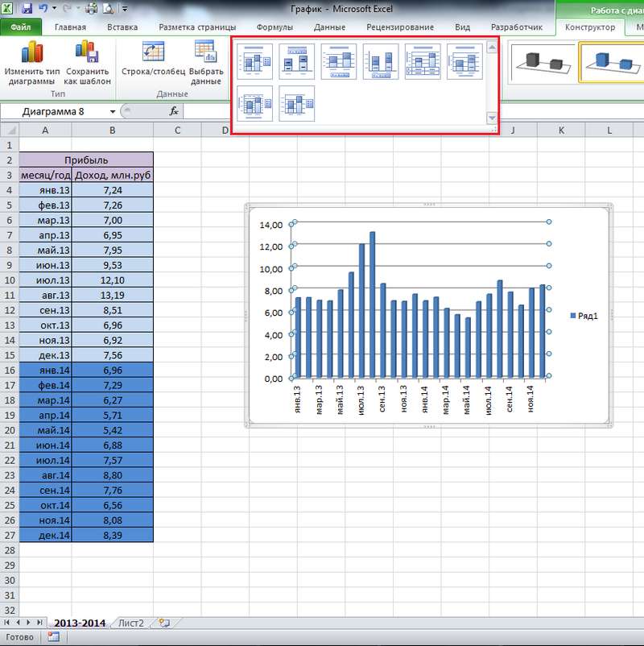Click the cell with value 8,39

pos(113,535)
